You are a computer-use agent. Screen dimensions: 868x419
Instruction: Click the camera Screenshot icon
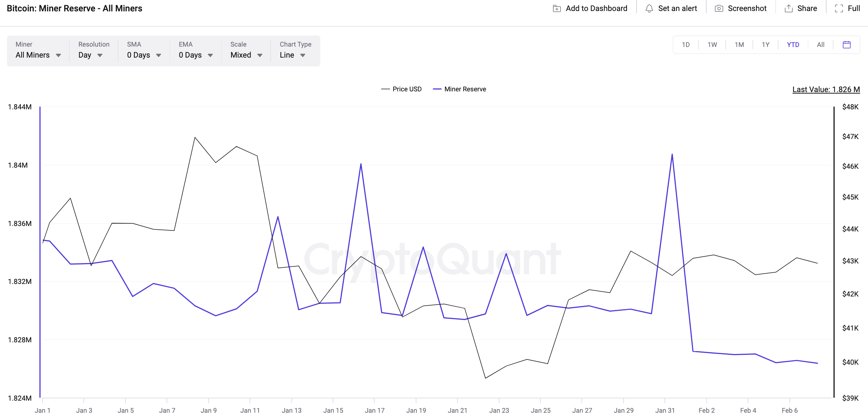(719, 8)
